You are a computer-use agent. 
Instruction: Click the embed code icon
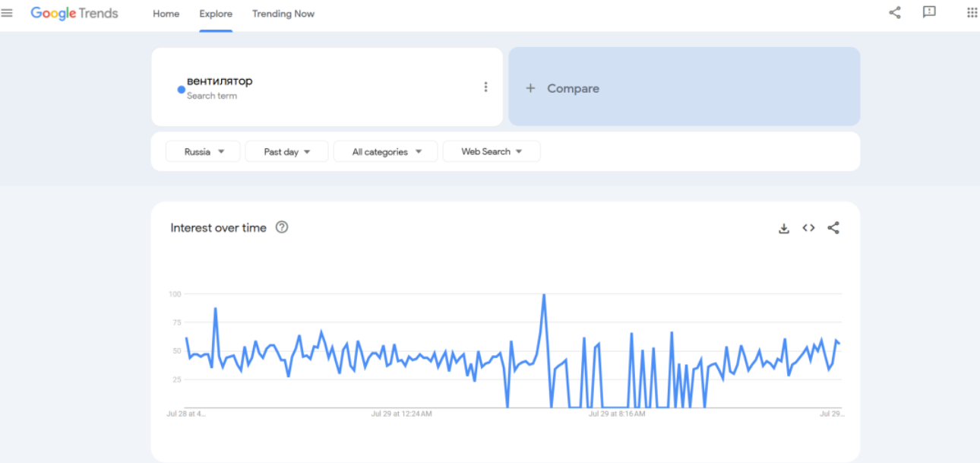(808, 228)
